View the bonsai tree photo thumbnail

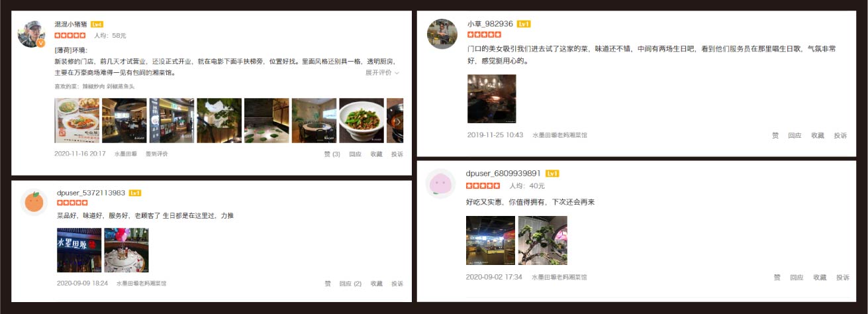pos(542,240)
